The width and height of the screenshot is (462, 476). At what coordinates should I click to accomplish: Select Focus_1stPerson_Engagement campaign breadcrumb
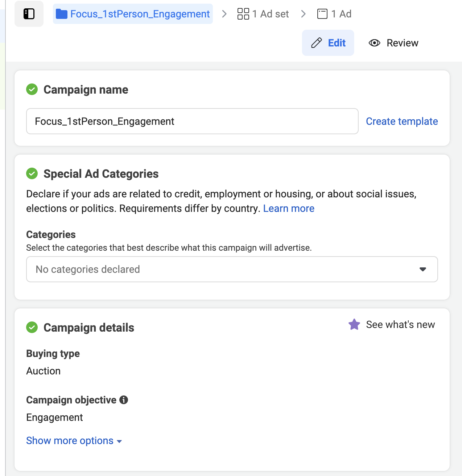(140, 14)
